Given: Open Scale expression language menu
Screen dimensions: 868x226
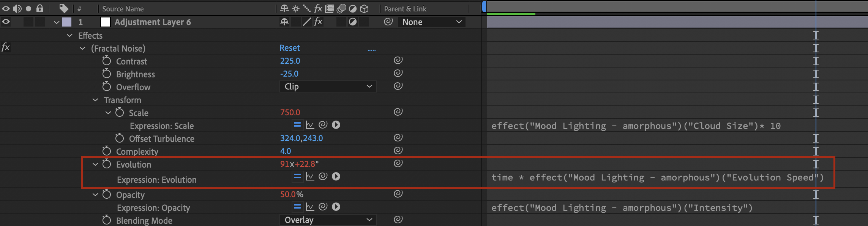Looking at the screenshot, I should pyautogui.click(x=336, y=125).
